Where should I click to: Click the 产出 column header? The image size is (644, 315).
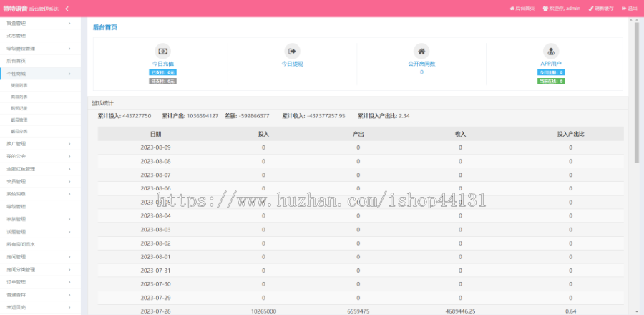[x=358, y=135]
